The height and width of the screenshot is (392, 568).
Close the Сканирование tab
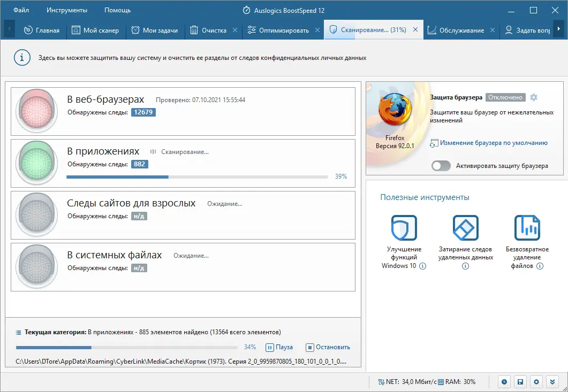click(415, 29)
